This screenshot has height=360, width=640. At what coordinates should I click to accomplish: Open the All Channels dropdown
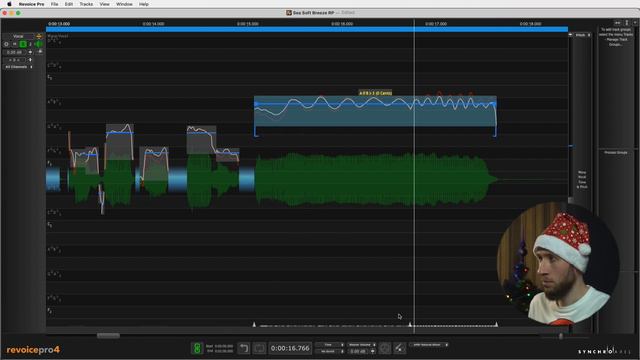pyautogui.click(x=18, y=67)
